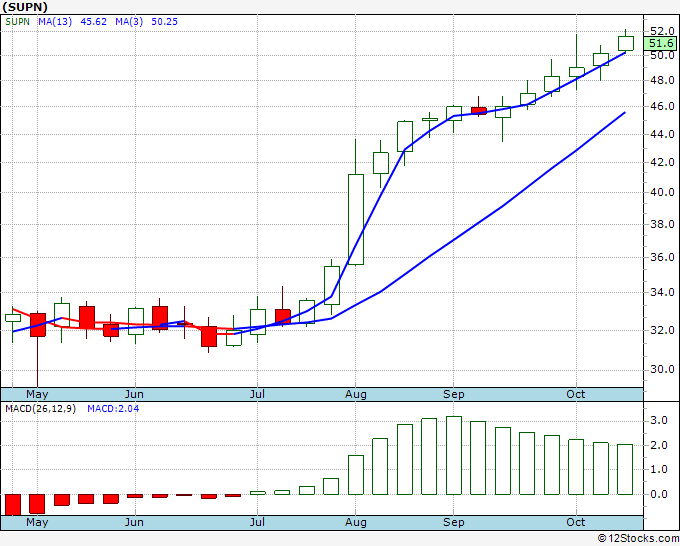680x546 pixels.
Task: Click the 50.0 price axis label
Action: pos(662,55)
